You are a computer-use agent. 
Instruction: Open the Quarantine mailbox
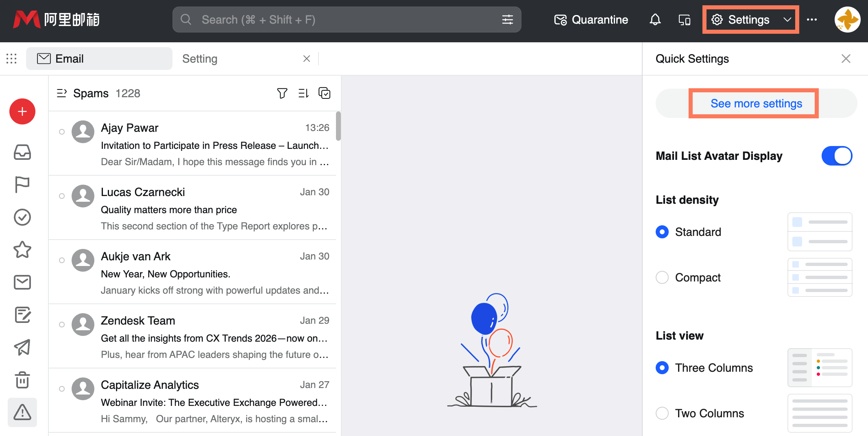(591, 19)
